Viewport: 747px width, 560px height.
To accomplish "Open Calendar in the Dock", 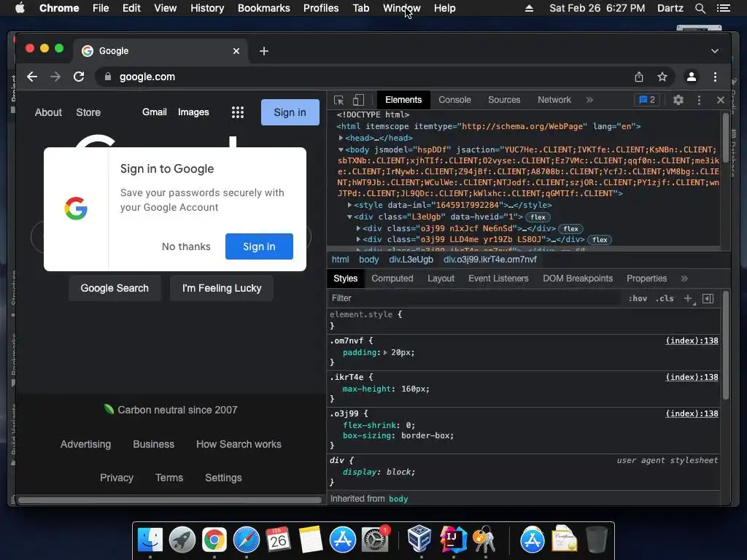I will [278, 540].
